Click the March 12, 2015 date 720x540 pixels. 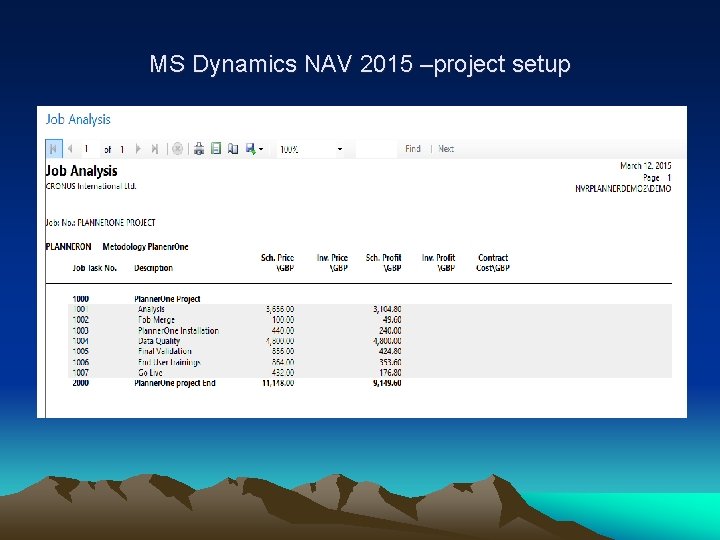(646, 166)
